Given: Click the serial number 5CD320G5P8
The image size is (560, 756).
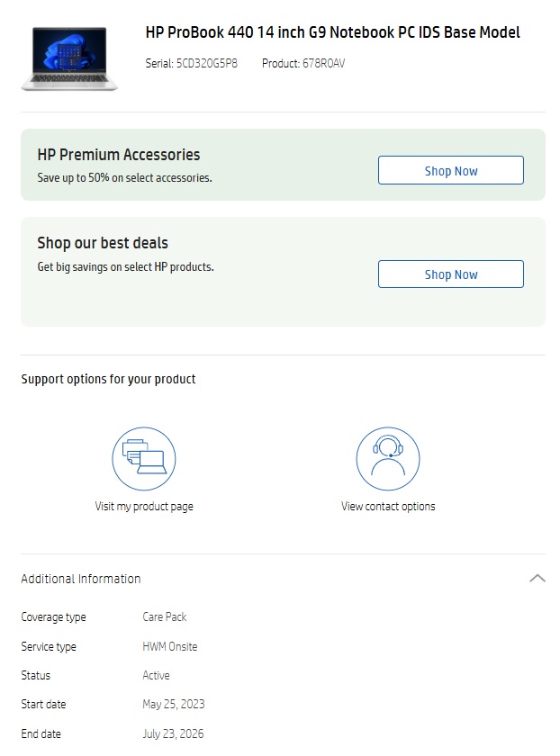Looking at the screenshot, I should click(206, 63).
